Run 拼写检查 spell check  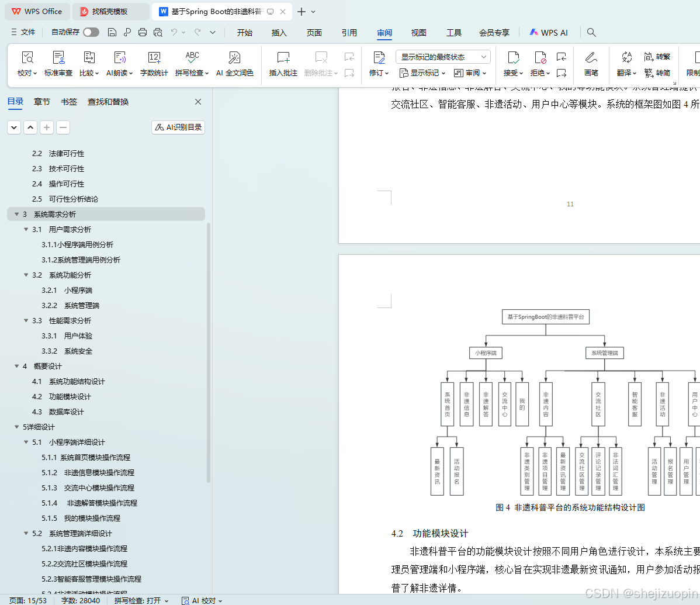pyautogui.click(x=192, y=64)
